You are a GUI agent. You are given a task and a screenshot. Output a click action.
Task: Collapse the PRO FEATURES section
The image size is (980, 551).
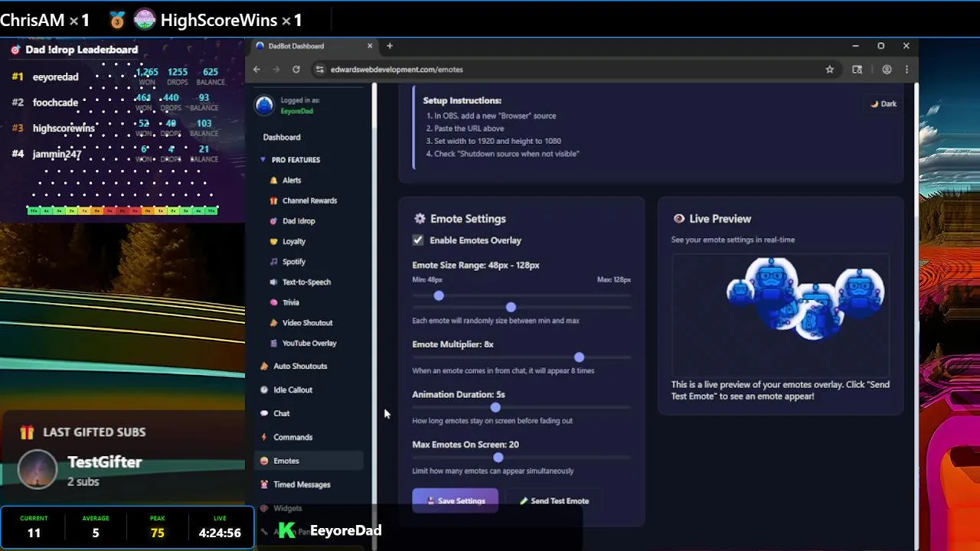point(291,160)
